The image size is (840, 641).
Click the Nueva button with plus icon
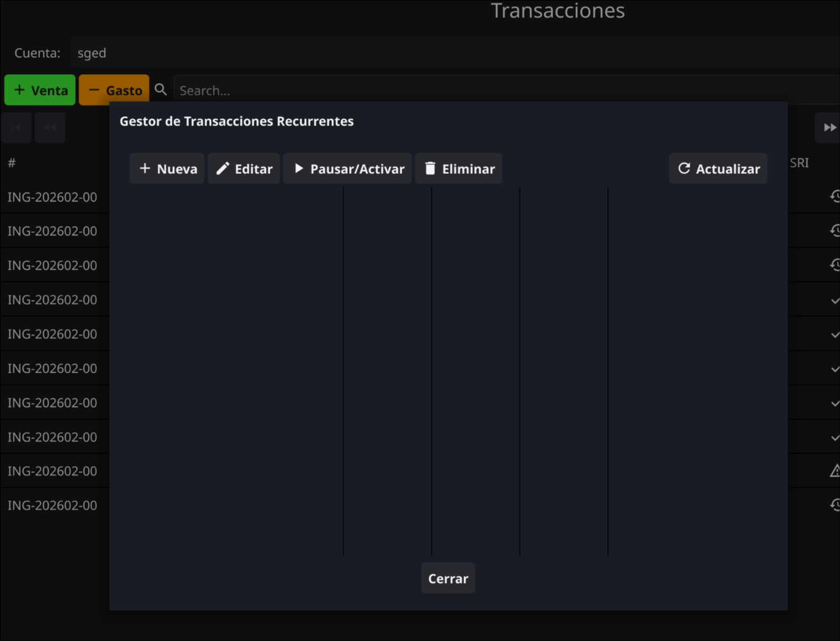(x=167, y=169)
